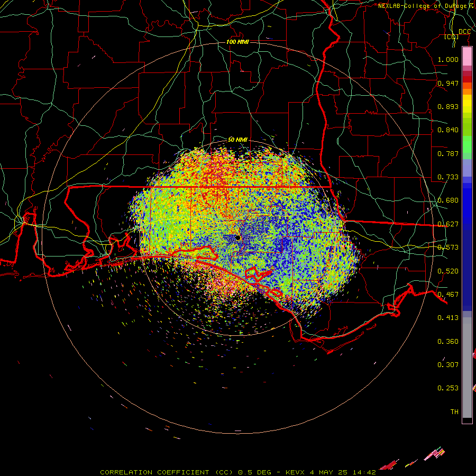This screenshot has height=476, width=476.
Task: Click the CORRELATION COEFFICIENT (CC) caption text
Action: [167, 472]
